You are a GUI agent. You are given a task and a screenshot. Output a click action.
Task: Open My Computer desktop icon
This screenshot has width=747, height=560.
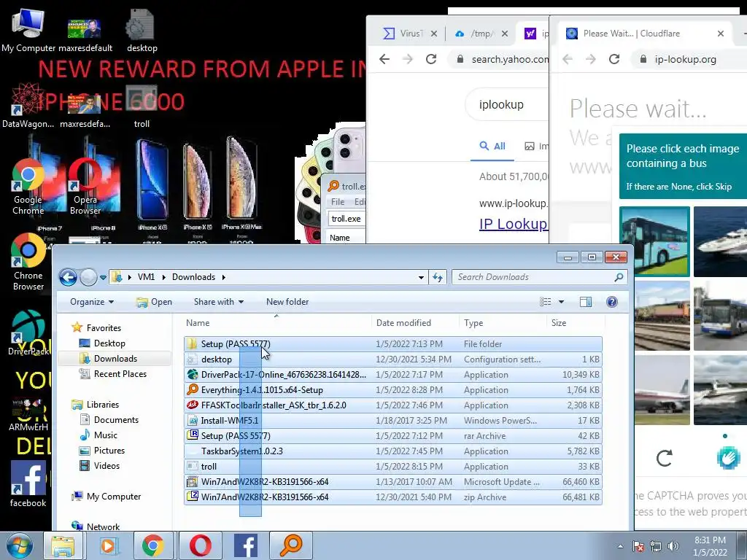[28, 31]
